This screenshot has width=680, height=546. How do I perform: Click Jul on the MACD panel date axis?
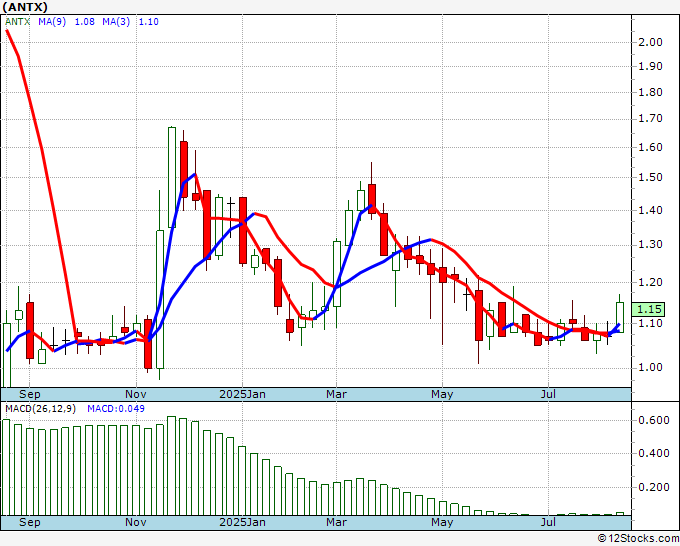[x=549, y=522]
